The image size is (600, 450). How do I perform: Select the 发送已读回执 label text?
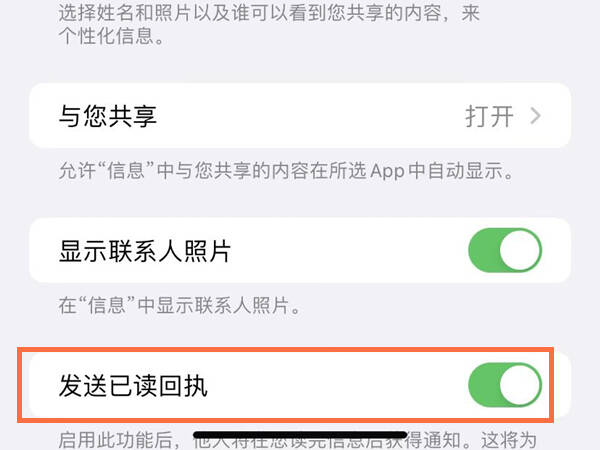pyautogui.click(x=133, y=386)
